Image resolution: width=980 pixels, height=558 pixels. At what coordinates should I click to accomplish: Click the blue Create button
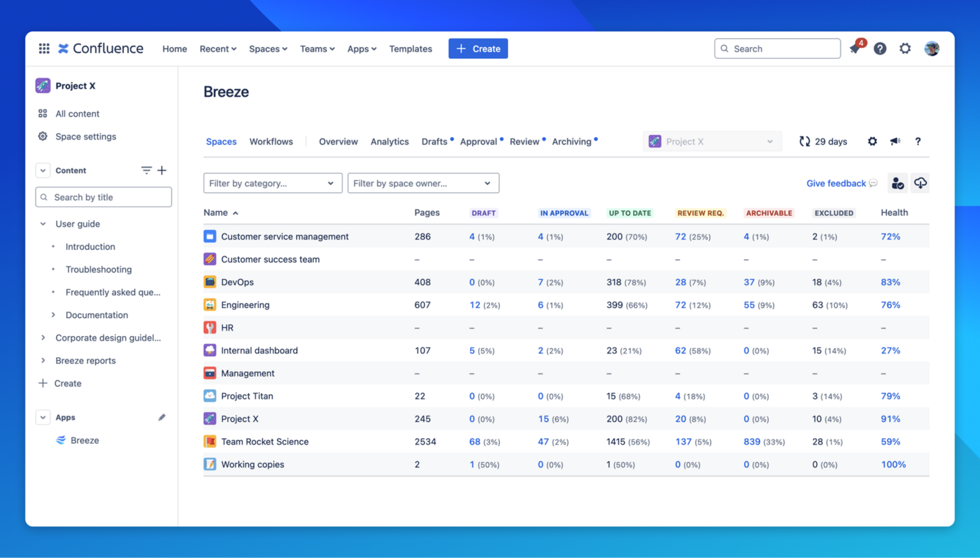pyautogui.click(x=478, y=48)
